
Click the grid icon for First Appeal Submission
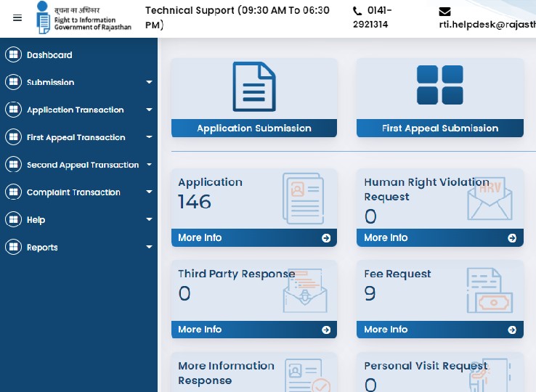coord(439,86)
